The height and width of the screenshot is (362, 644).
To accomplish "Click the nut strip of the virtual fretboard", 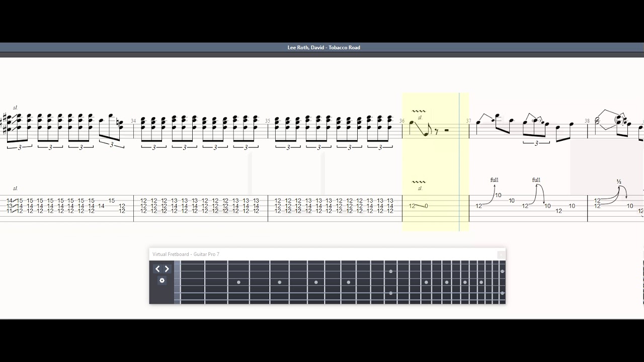I will click(177, 282).
